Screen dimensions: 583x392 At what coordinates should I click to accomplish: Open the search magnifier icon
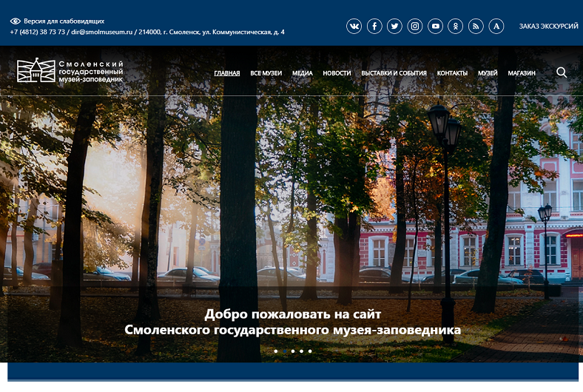[562, 72]
